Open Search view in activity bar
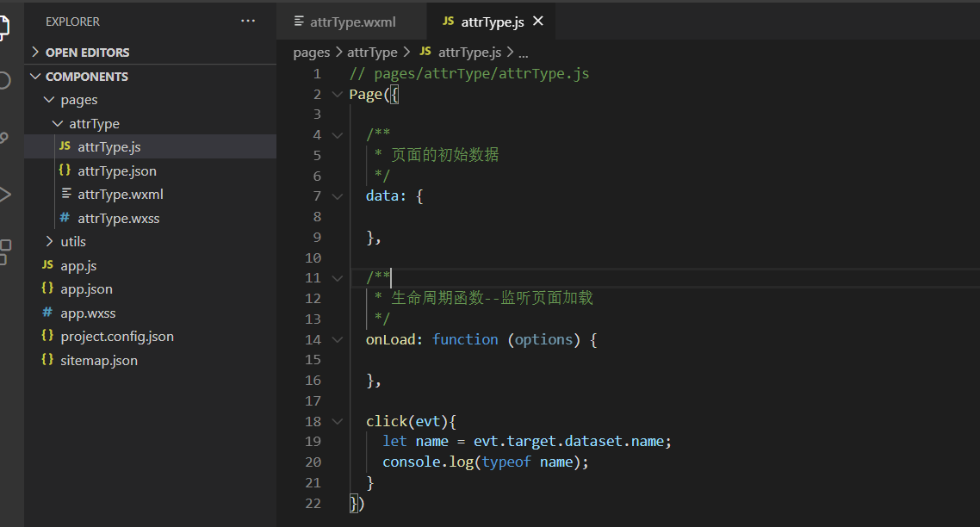Viewport: 980px width, 527px height. pyautogui.click(x=3, y=81)
